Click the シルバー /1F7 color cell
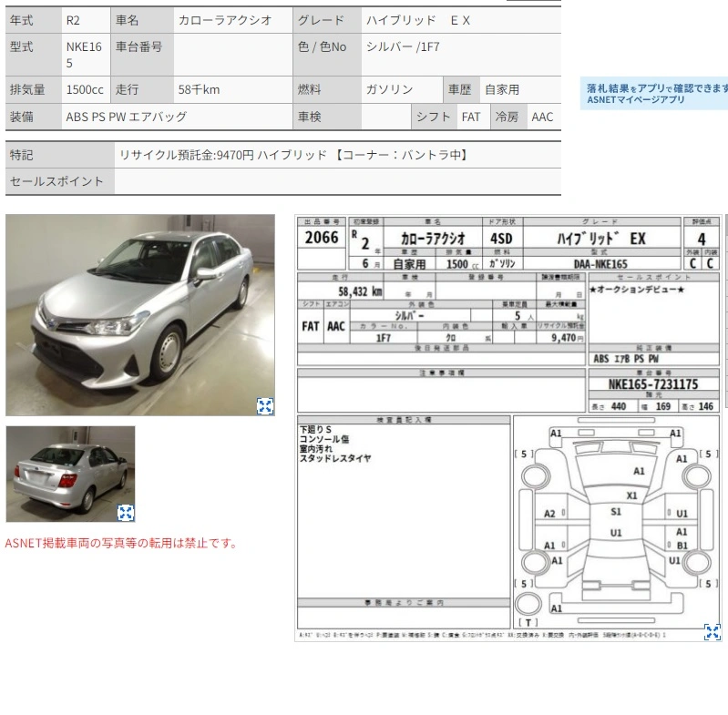 click(461, 55)
